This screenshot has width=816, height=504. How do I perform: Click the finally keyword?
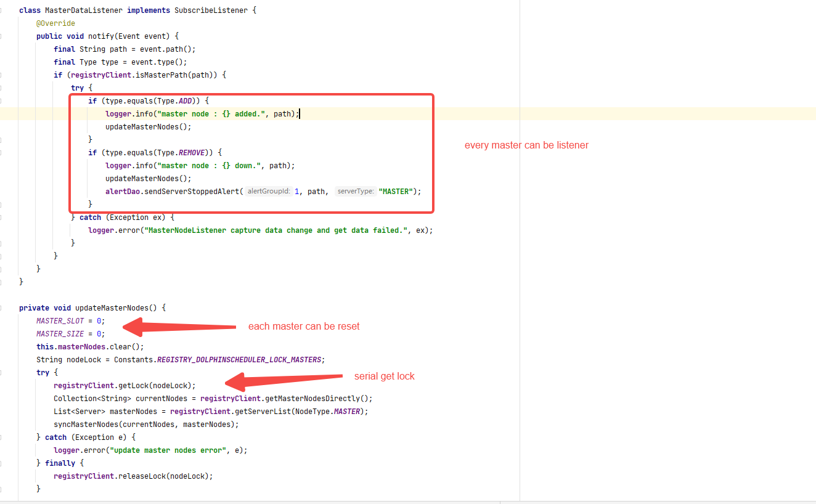coord(60,463)
